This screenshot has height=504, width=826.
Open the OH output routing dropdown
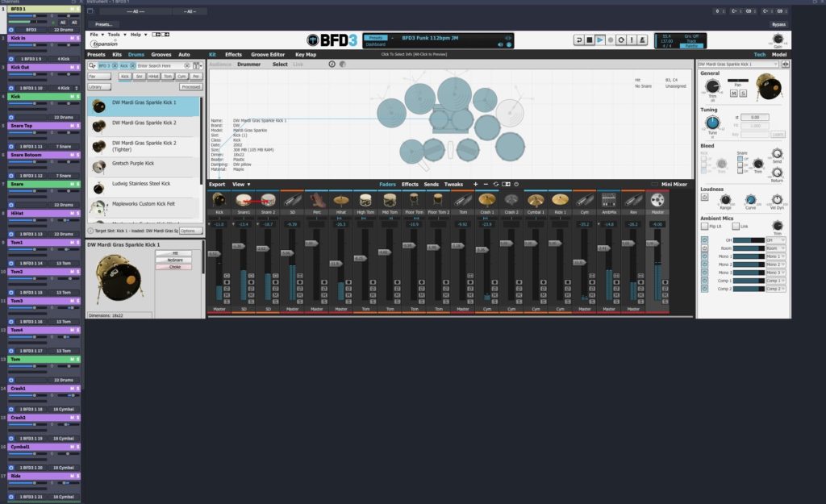click(x=775, y=240)
